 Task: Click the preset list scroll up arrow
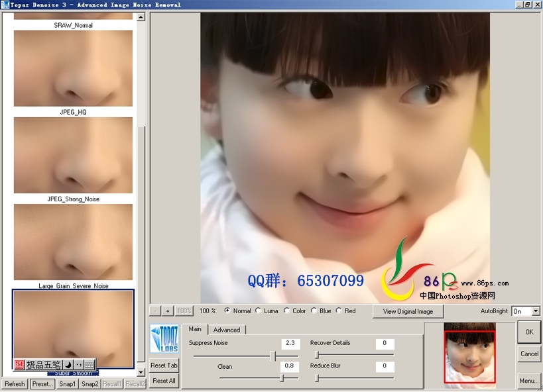(x=141, y=17)
